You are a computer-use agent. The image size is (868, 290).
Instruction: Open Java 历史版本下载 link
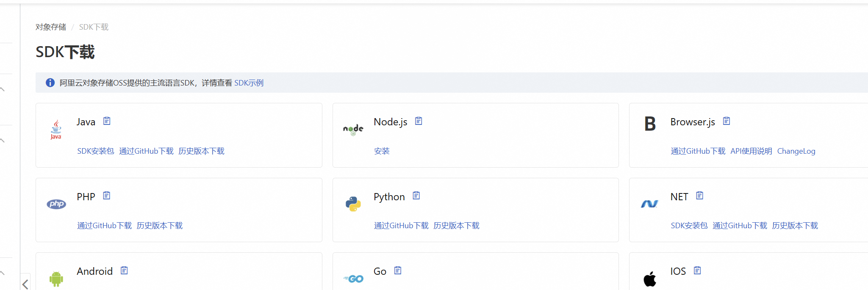[x=202, y=151]
